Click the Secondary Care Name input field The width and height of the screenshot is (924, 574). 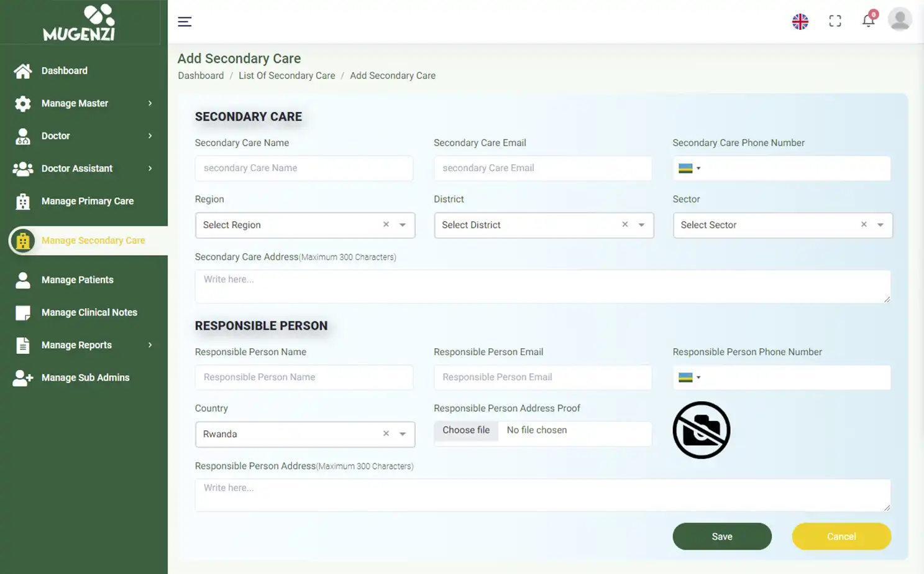coord(304,168)
